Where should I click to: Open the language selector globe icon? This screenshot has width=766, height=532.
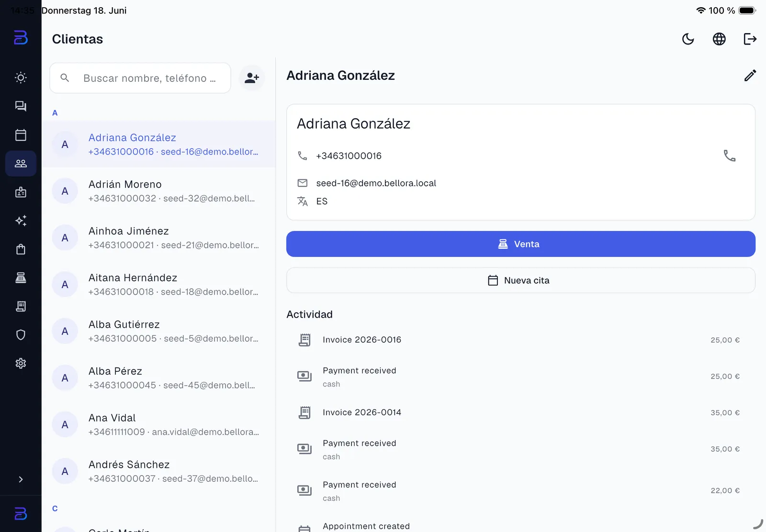click(719, 39)
